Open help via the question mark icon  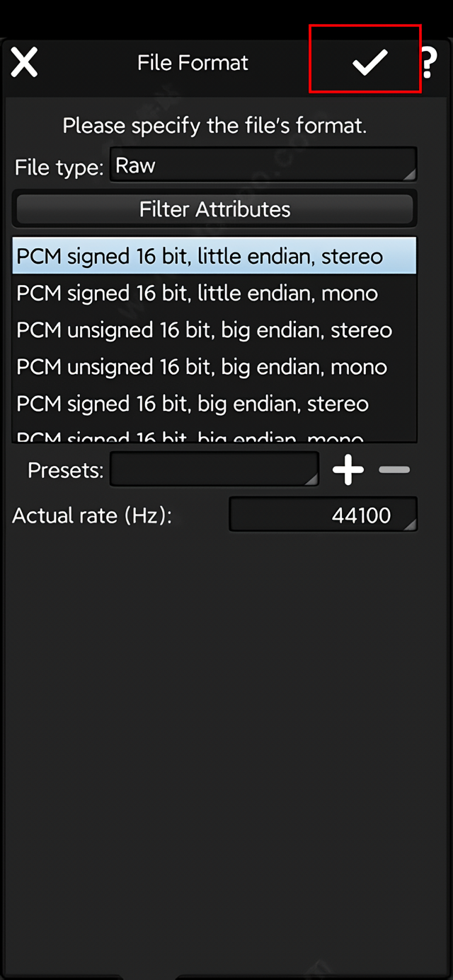click(428, 63)
